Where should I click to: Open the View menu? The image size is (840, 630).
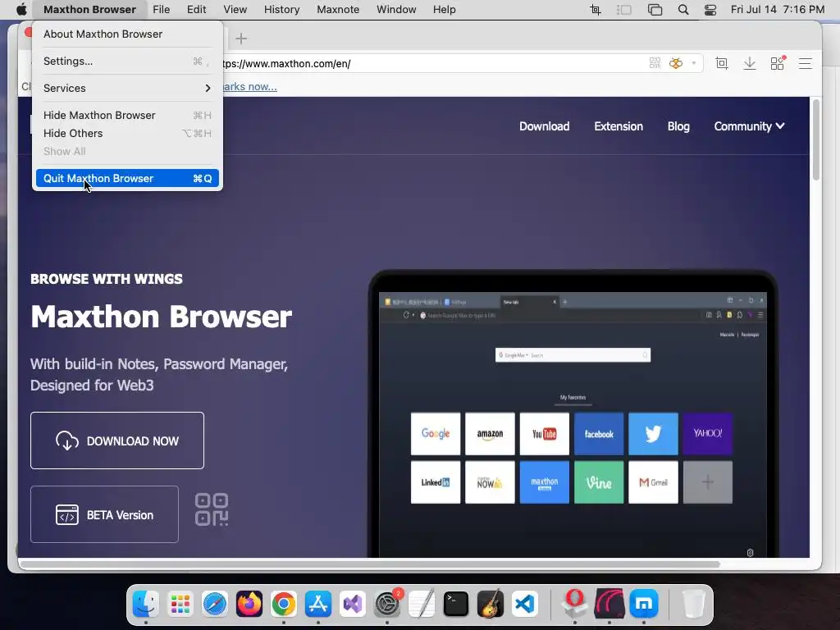click(x=235, y=9)
